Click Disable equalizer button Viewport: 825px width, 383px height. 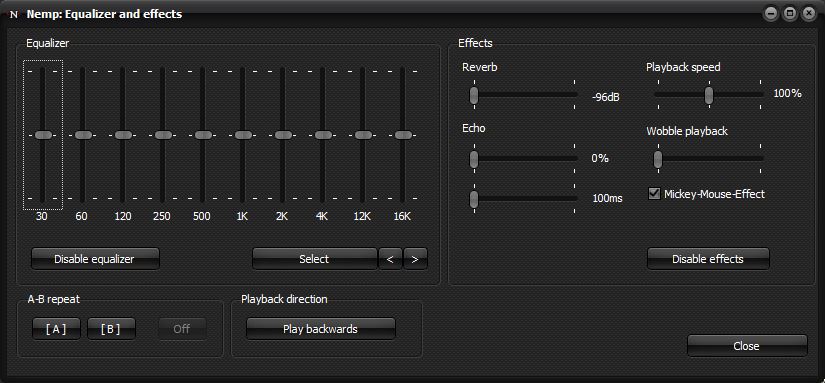(x=95, y=259)
